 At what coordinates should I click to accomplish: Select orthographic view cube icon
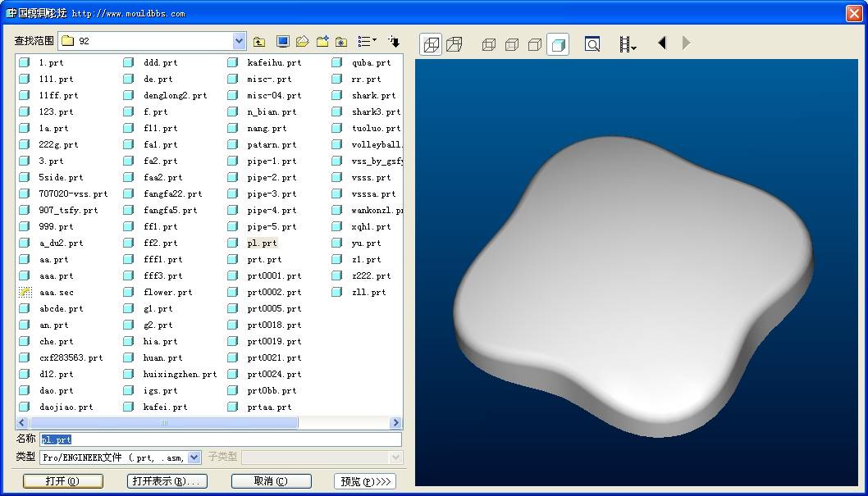(432, 44)
